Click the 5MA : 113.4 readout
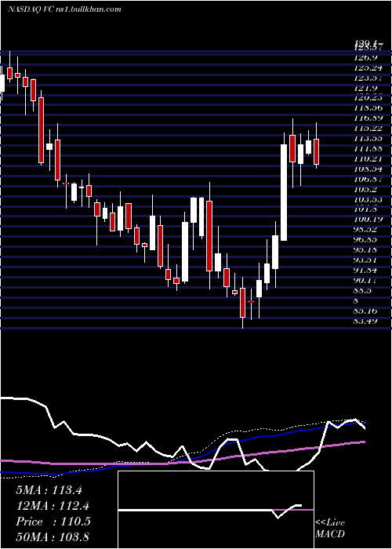The image size is (392, 549). coord(49,490)
